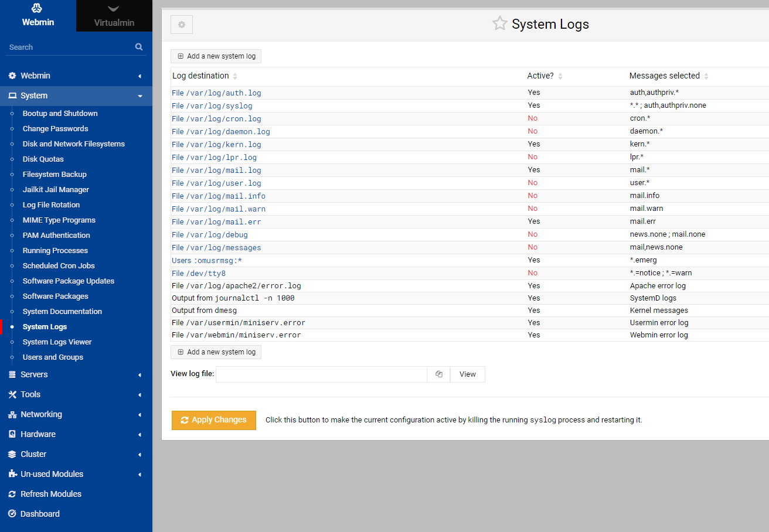Click the Webmin gear icon in the sidebar
The width and height of the screenshot is (769, 532).
(x=12, y=76)
